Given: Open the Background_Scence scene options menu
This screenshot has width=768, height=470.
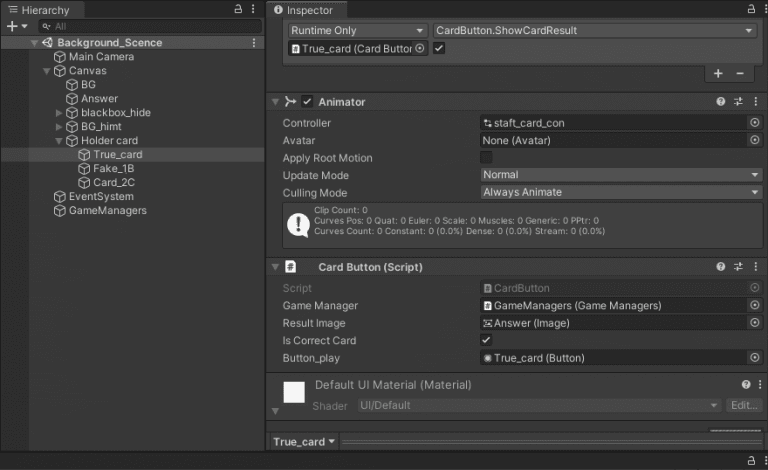Looking at the screenshot, I should [254, 43].
